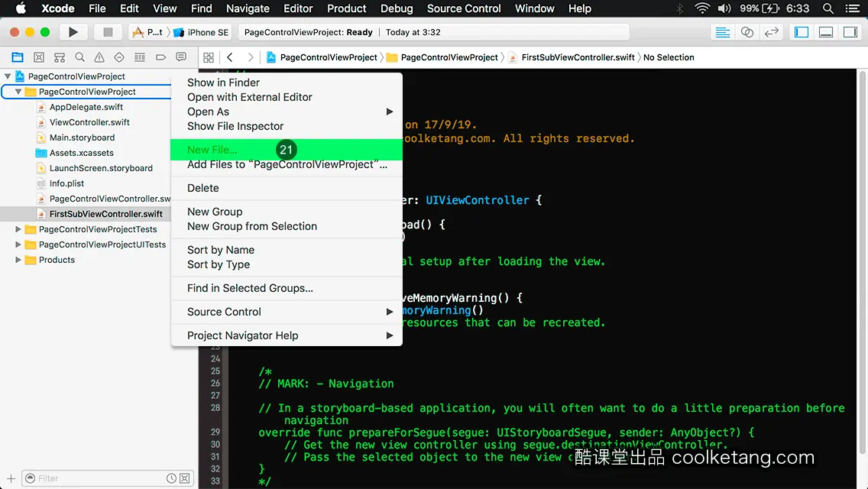The image size is (868, 489).
Task: Switch to Version editor
Action: click(771, 32)
